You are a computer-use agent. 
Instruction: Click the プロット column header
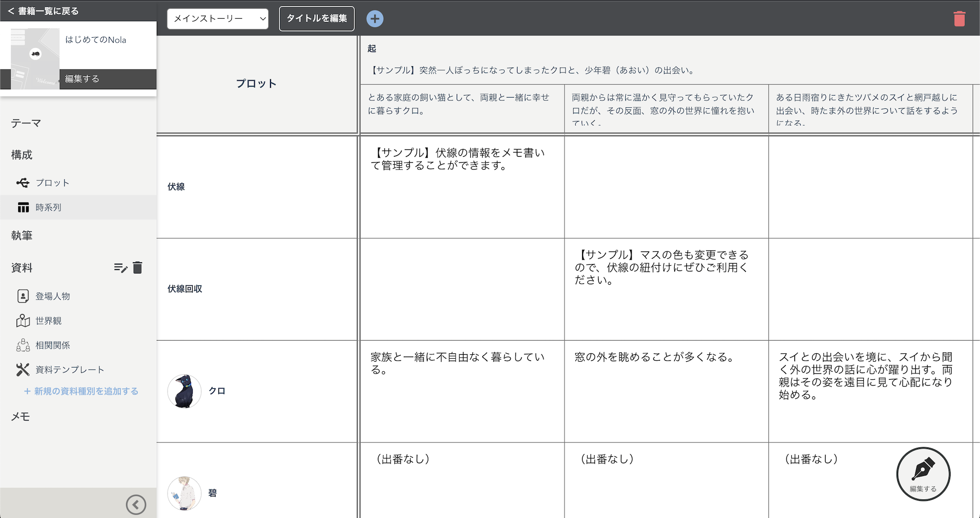point(256,84)
